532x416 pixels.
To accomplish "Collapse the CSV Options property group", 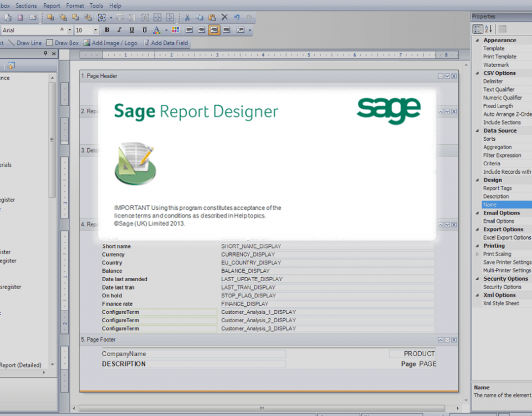I will tap(477, 73).
